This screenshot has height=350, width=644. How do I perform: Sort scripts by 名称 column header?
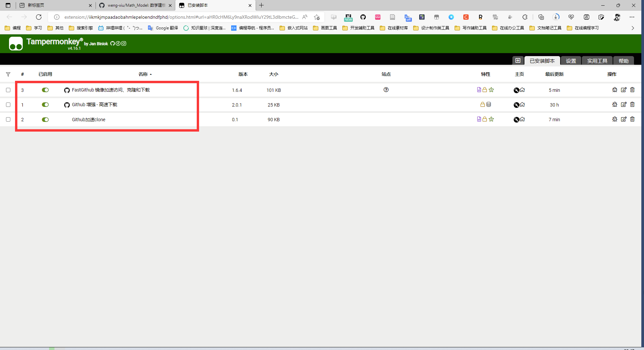(145, 74)
